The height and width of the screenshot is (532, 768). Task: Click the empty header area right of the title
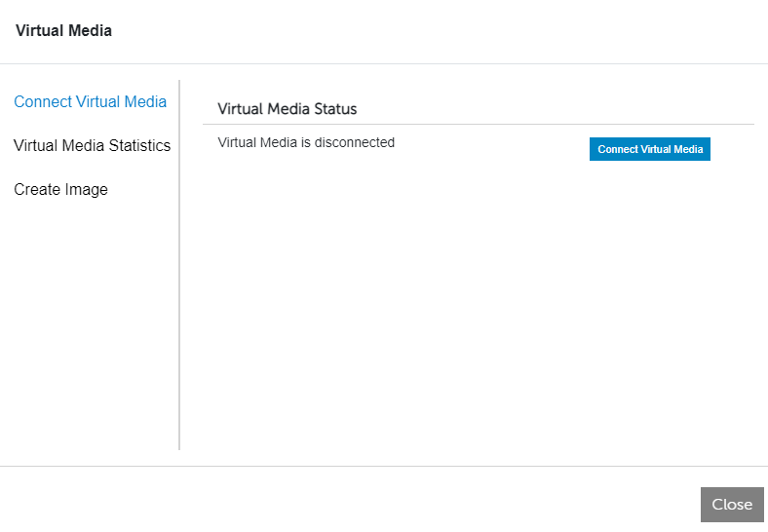439,30
